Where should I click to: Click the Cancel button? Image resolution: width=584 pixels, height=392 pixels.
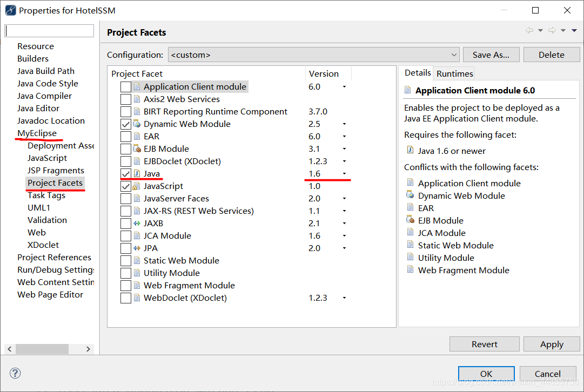click(x=547, y=374)
